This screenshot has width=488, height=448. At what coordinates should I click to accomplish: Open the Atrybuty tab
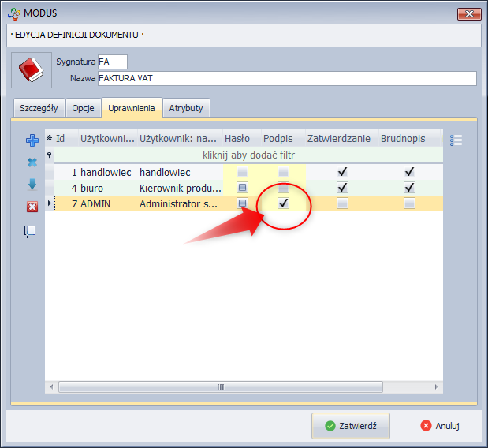[186, 108]
